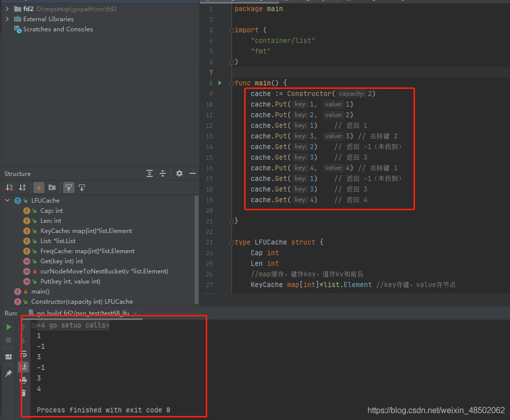The image size is (510, 420).
Task: Click green run gutter arrow beside func main
Action: click(x=220, y=83)
